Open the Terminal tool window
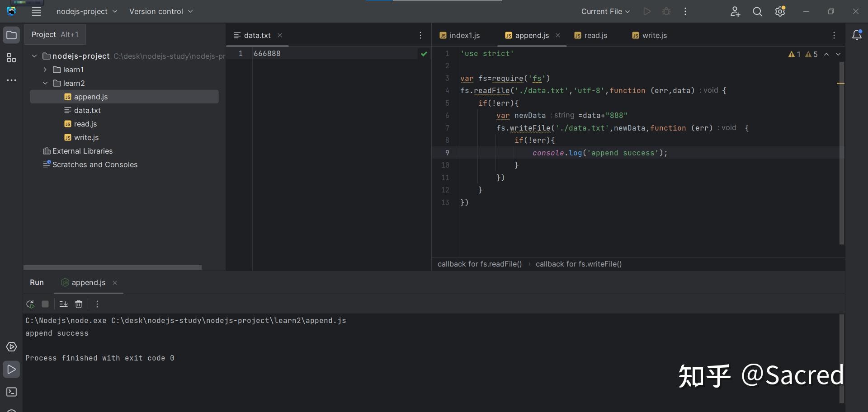The image size is (868, 412). [11, 392]
